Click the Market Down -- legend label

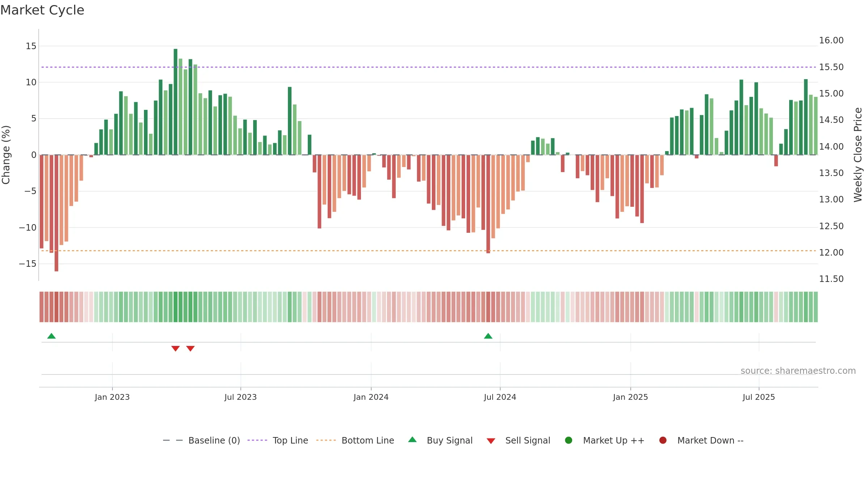pos(710,440)
